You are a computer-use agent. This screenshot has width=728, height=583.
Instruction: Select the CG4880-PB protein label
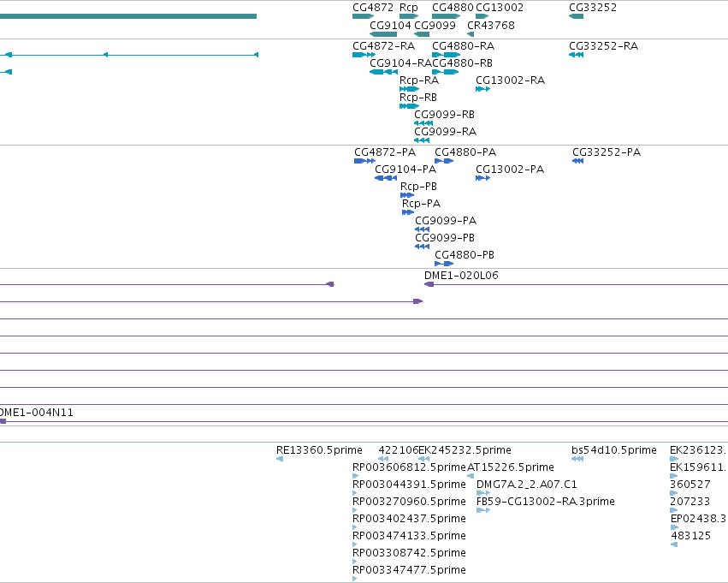point(465,255)
